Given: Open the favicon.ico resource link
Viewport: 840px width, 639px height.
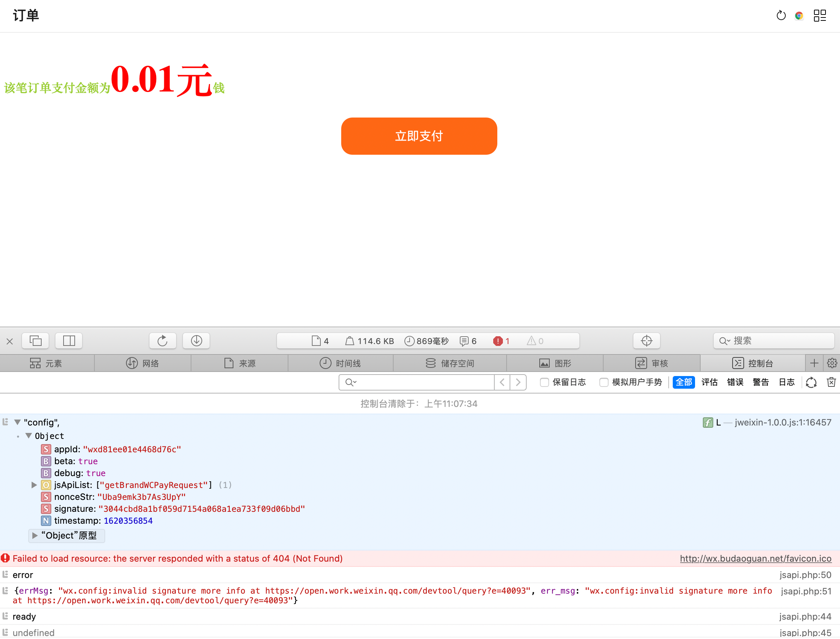Looking at the screenshot, I should pos(755,558).
